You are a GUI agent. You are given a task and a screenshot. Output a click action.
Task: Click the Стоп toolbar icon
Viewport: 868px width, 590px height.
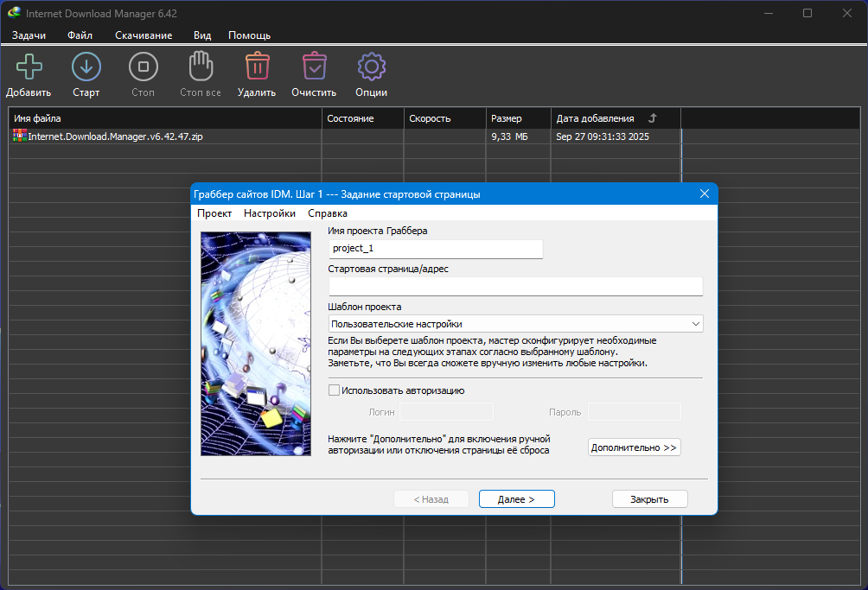pos(143,67)
